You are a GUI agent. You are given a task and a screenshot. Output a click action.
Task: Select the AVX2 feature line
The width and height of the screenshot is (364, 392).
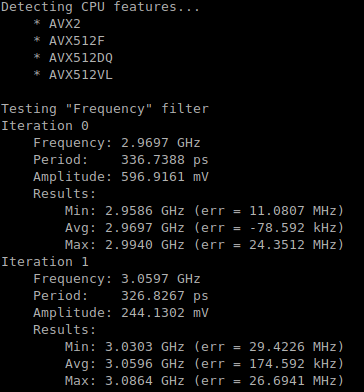click(x=57, y=24)
